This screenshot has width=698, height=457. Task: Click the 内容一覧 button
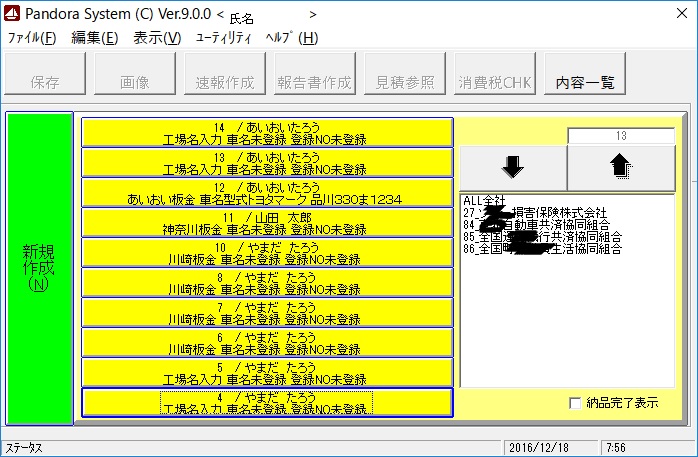coord(585,83)
